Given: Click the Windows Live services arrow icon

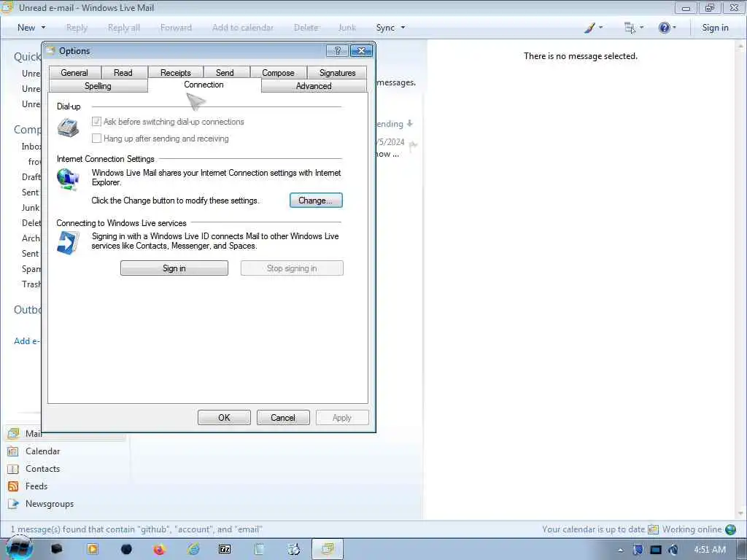Looking at the screenshot, I should coord(68,242).
